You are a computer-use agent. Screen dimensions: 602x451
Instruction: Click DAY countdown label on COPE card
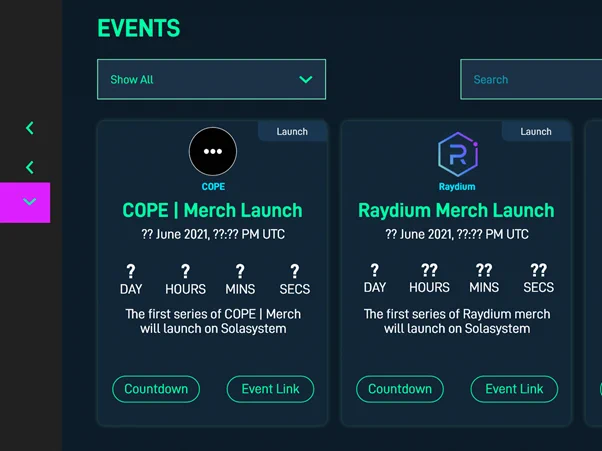pos(131,289)
